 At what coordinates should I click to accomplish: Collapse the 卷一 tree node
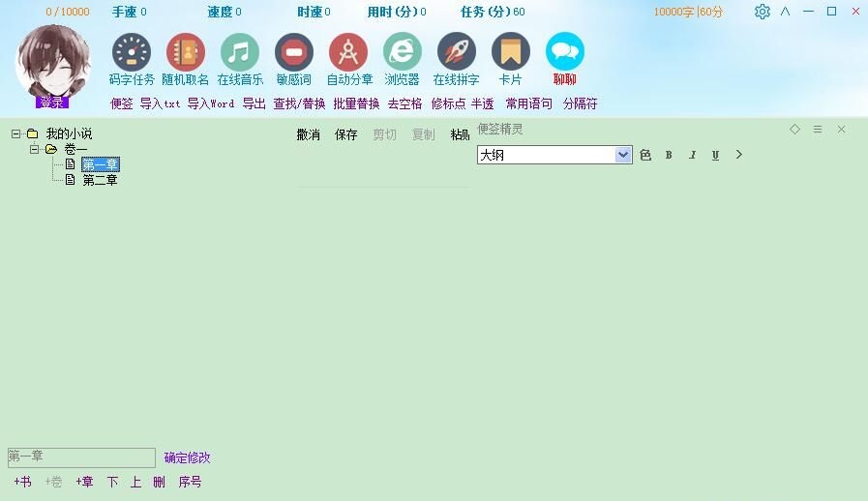[34, 149]
